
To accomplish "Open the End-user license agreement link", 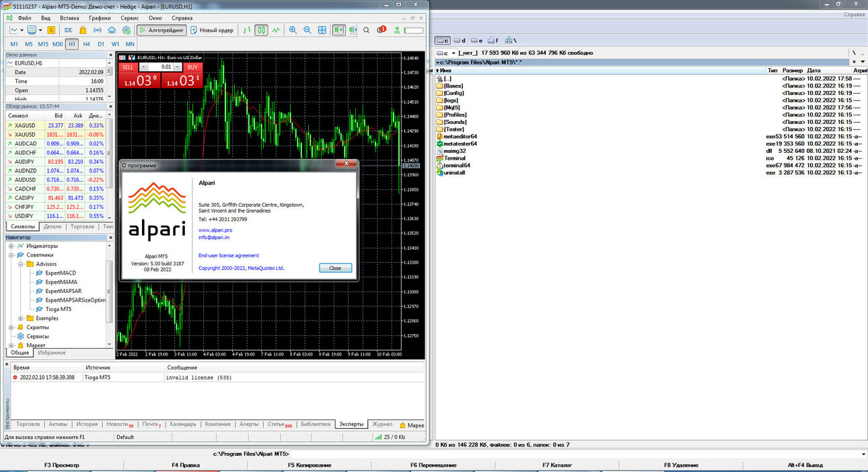I will tap(229, 256).
